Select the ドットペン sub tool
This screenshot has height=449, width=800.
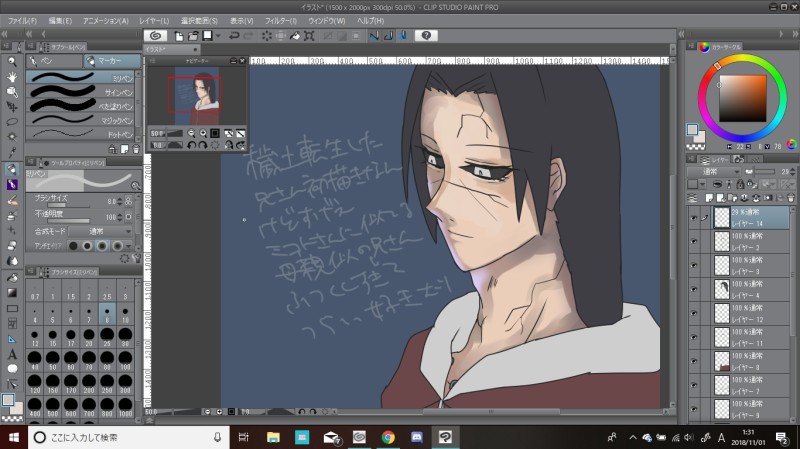80,135
